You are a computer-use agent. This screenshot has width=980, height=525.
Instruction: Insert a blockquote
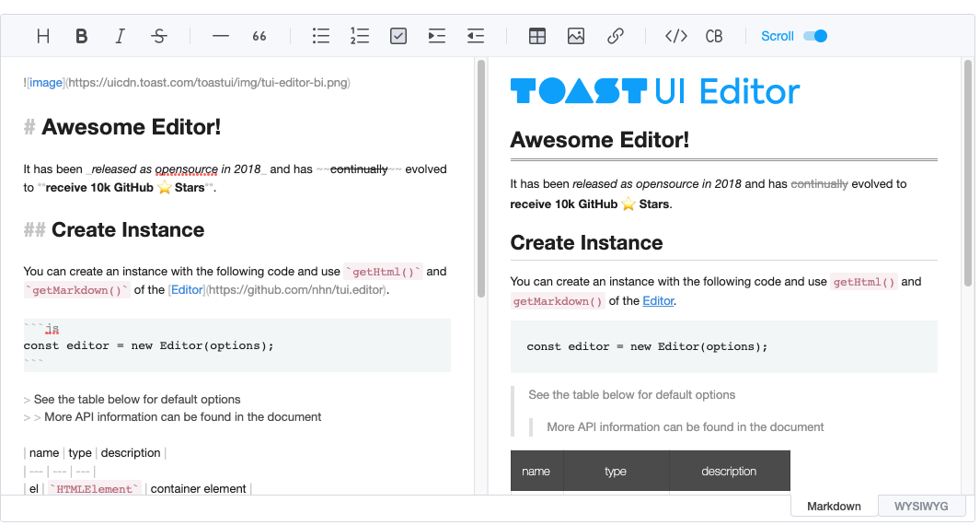pyautogui.click(x=259, y=36)
